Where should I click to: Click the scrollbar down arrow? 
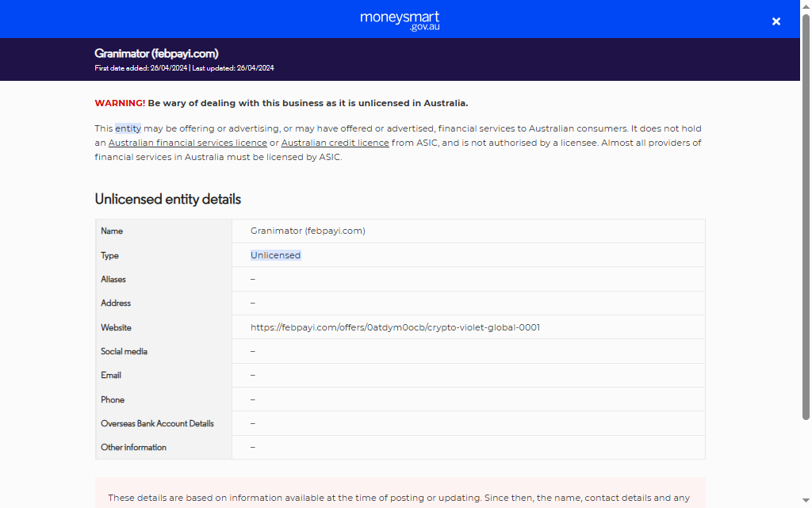pos(806,502)
